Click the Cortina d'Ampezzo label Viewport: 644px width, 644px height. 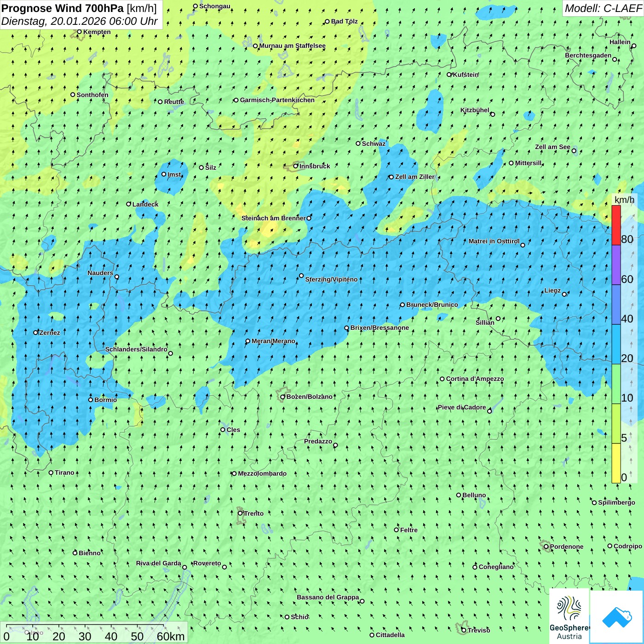[475, 379]
